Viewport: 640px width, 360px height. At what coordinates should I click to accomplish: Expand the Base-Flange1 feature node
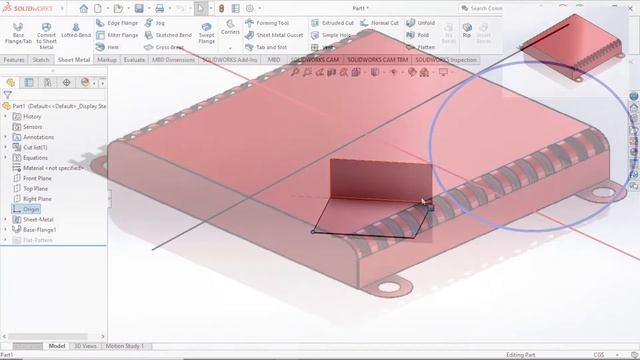coord(5,230)
